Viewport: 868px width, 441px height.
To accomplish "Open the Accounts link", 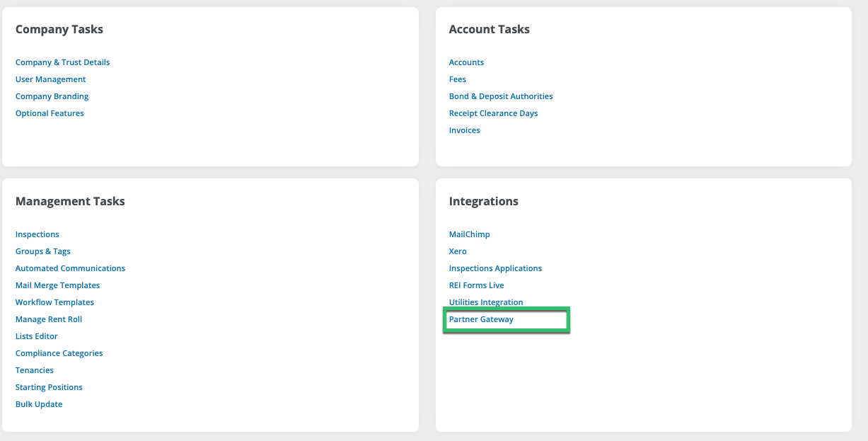I will point(467,62).
